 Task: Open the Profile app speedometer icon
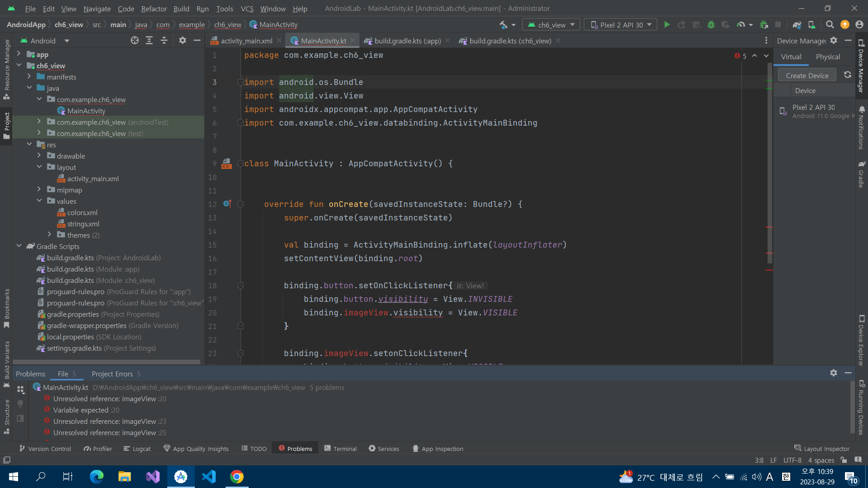(x=741, y=25)
